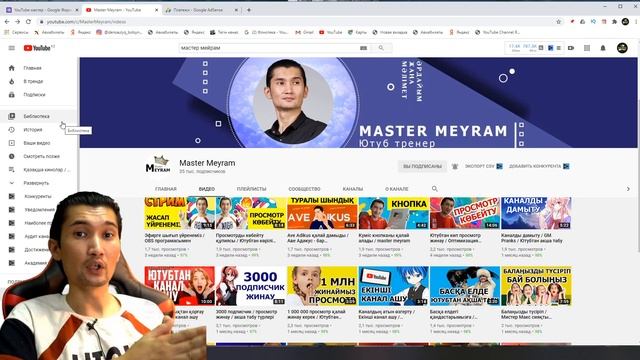The height and width of the screenshot is (360, 640).
Task: Open the ЕКІНШІ КАНАЛ АШУ thumbnail
Action: (x=393, y=286)
